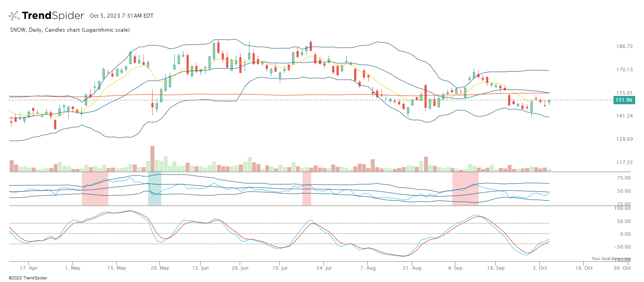Image resolution: width=644 pixels, height=282 pixels.
Task: Click the tallest red volume bar in late May
Action: click(152, 158)
